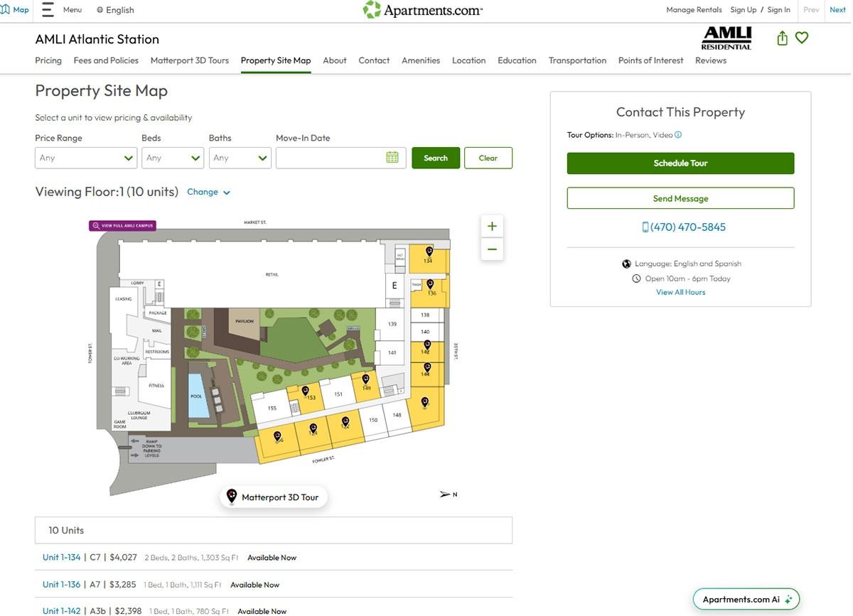Open the Matterport 3D Tours tab
The width and height of the screenshot is (853, 616).
point(190,60)
